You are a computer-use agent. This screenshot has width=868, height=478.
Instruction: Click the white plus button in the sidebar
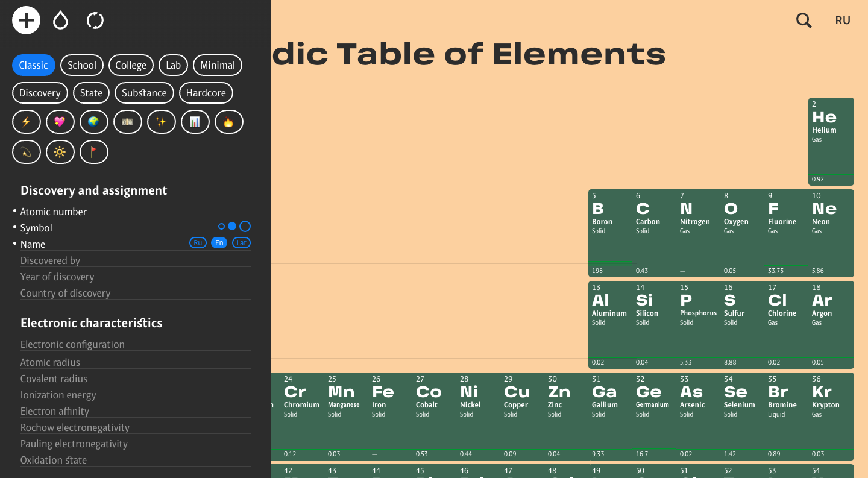[x=26, y=20]
